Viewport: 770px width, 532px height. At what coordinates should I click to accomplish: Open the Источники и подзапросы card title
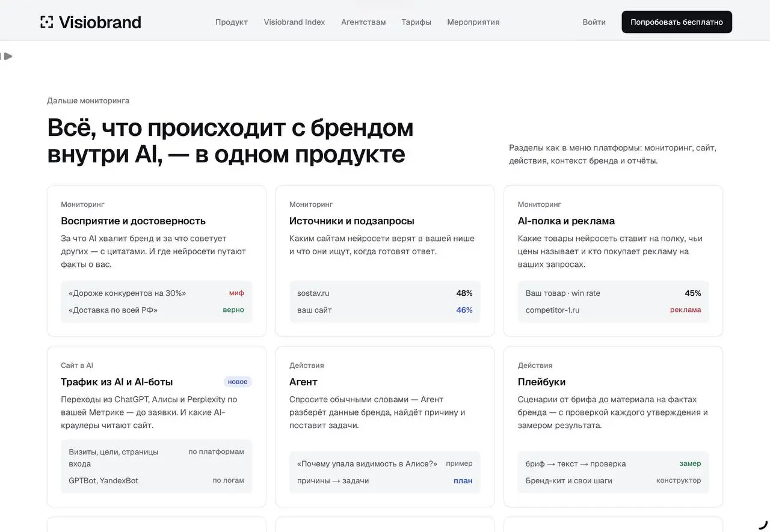[352, 221]
